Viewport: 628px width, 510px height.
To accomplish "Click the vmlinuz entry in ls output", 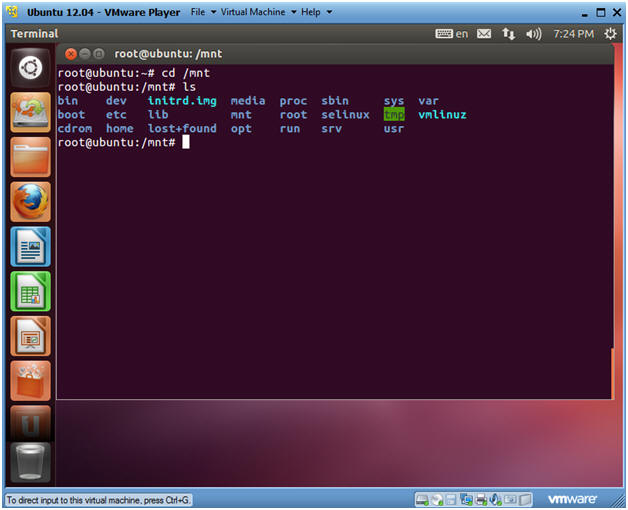I will pos(443,115).
